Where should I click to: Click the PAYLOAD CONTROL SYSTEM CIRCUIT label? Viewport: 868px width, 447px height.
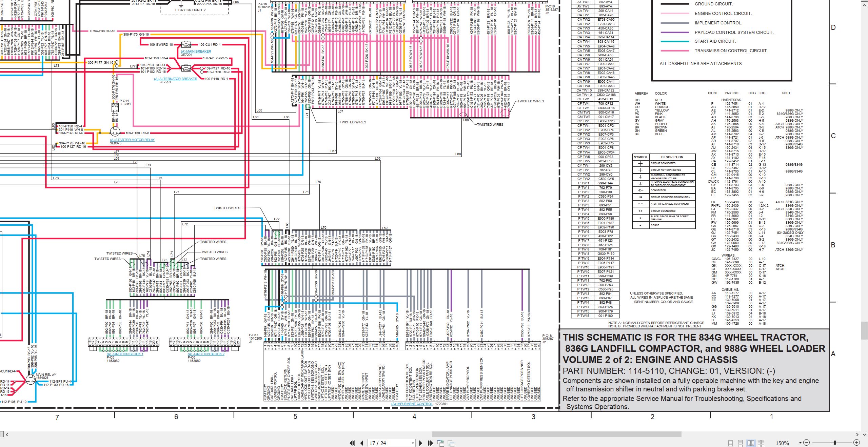tap(734, 33)
